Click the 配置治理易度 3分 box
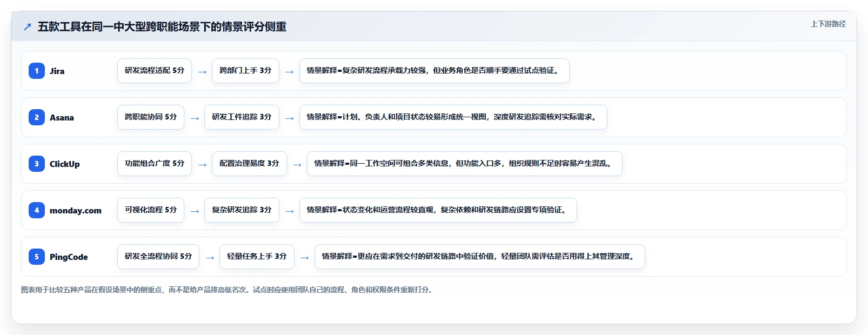This screenshot has height=335, width=868. click(249, 164)
